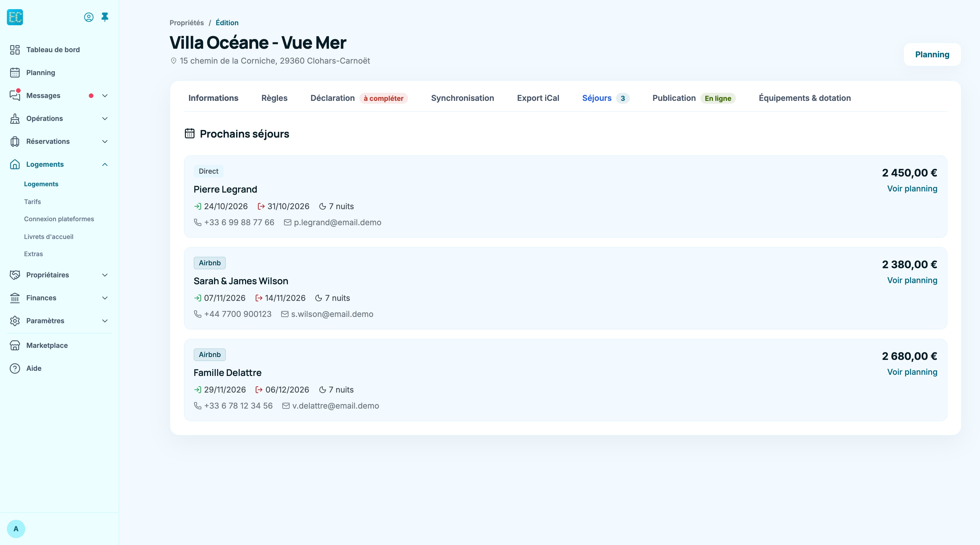Switch to the Synchronisation tab
980x545 pixels.
[x=462, y=98]
